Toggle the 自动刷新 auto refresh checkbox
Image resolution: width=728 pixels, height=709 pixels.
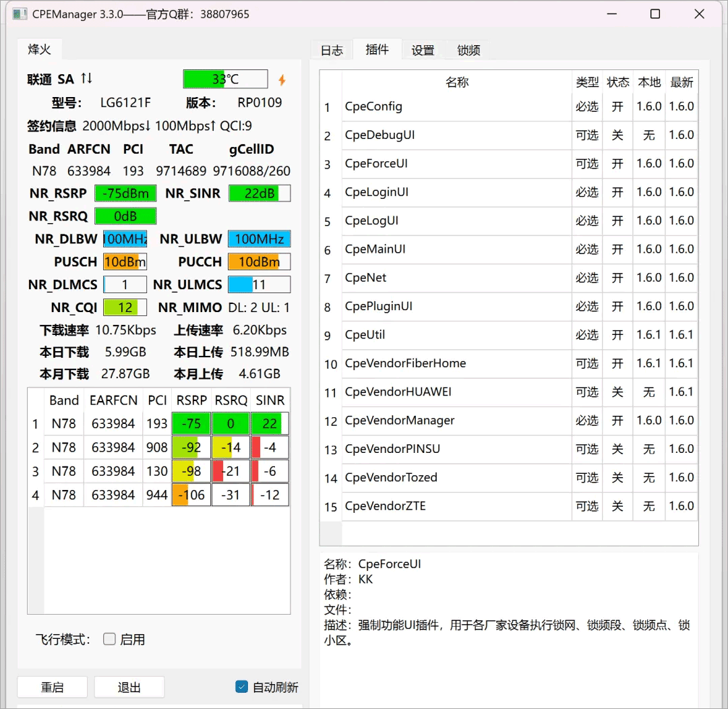point(241,686)
